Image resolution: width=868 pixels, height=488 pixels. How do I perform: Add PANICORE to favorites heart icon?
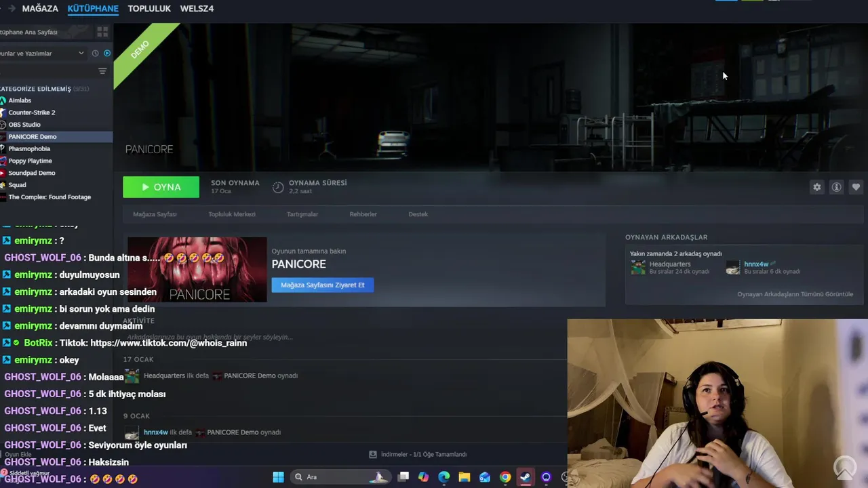point(856,187)
